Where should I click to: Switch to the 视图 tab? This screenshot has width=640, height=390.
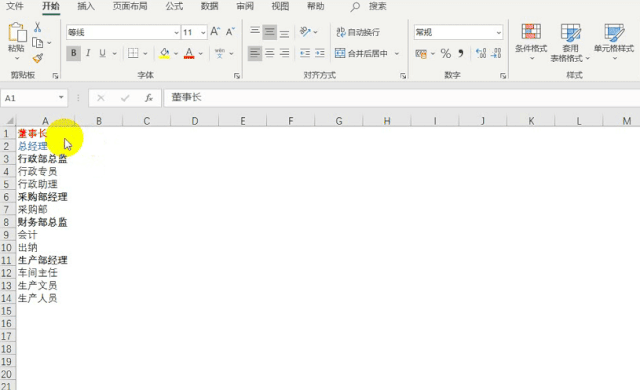280,7
